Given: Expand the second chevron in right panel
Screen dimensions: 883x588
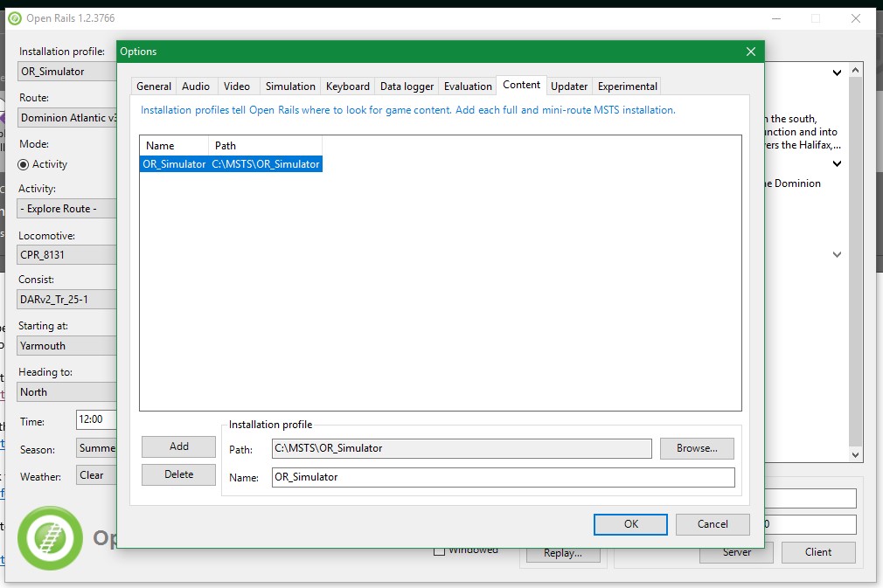Looking at the screenshot, I should click(x=837, y=163).
